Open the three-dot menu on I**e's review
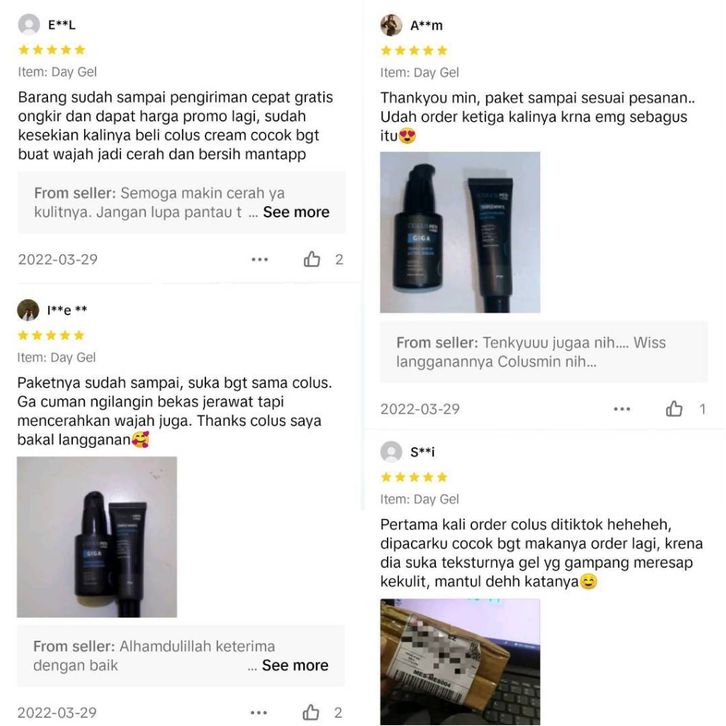The width and height of the screenshot is (726, 726). click(259, 712)
